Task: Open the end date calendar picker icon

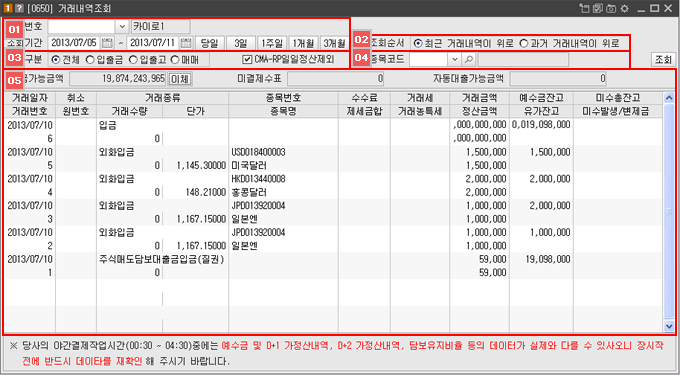Action: (x=186, y=43)
